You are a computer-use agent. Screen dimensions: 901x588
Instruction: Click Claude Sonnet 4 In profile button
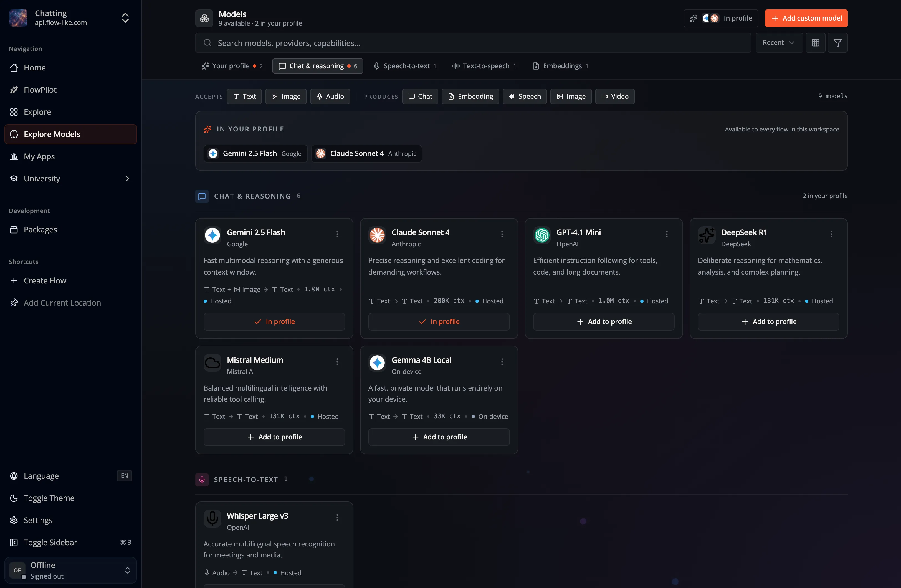point(439,322)
